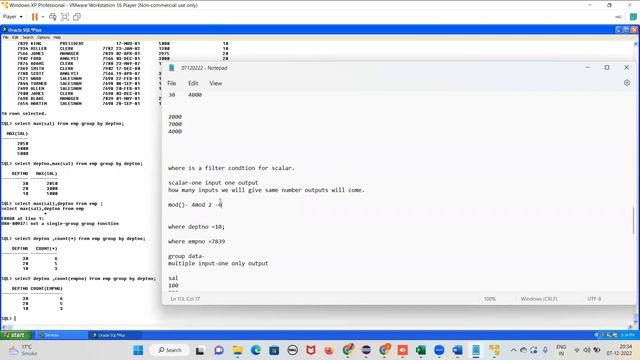Click the microphone tray icon
Screen dimensions: 640x360
(545, 350)
